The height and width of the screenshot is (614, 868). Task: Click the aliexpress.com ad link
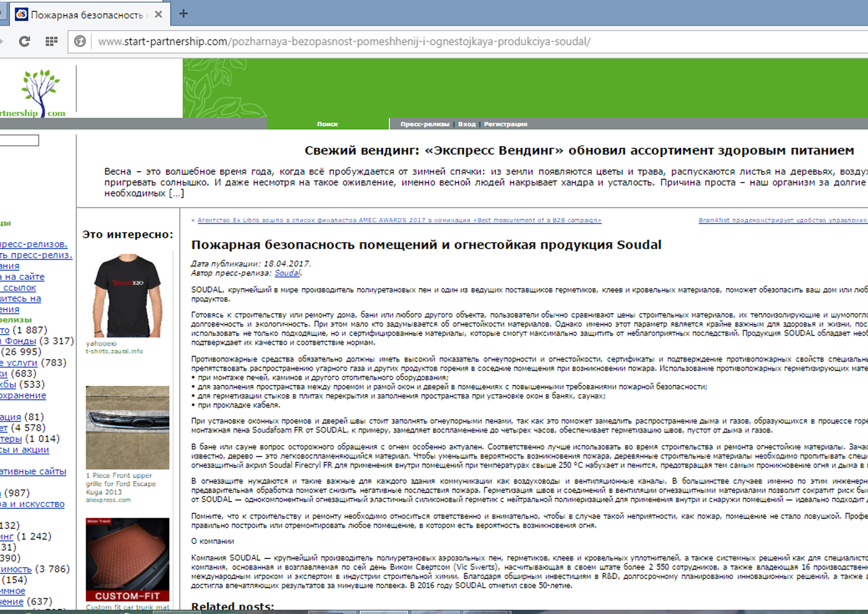pyautogui.click(x=108, y=500)
